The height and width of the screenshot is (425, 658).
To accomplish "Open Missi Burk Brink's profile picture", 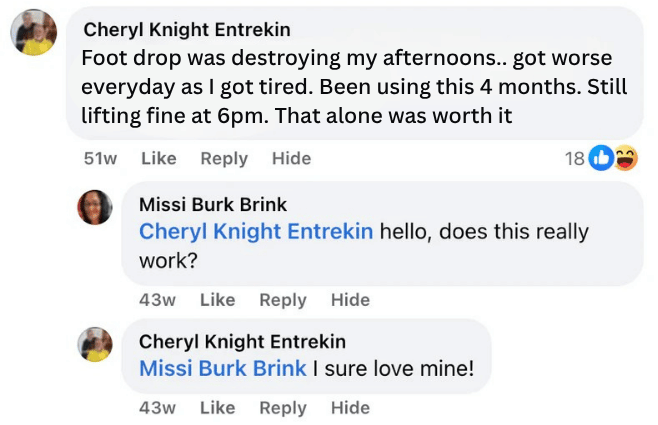I will tap(95, 207).
